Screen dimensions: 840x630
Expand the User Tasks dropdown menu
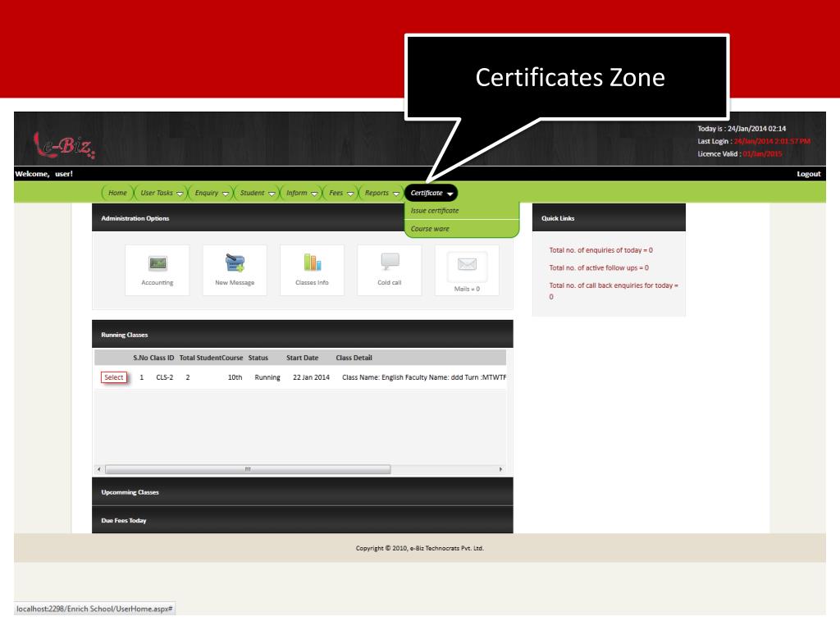[162, 193]
